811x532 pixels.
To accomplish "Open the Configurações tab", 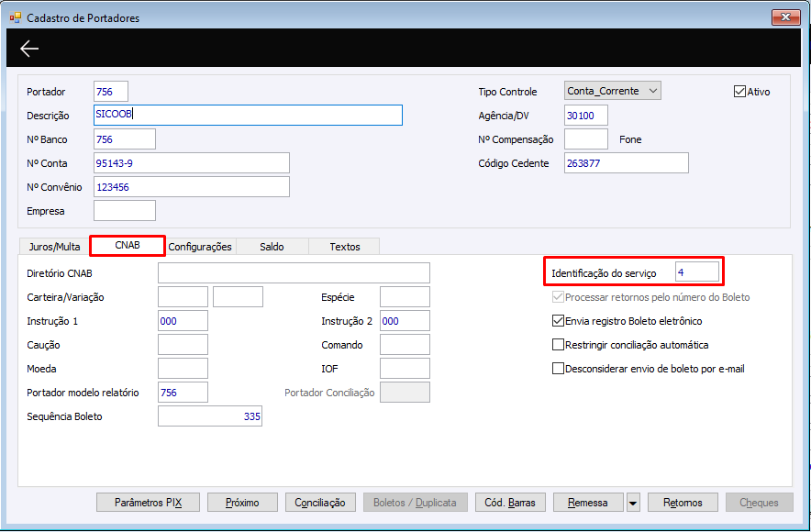I will point(200,247).
